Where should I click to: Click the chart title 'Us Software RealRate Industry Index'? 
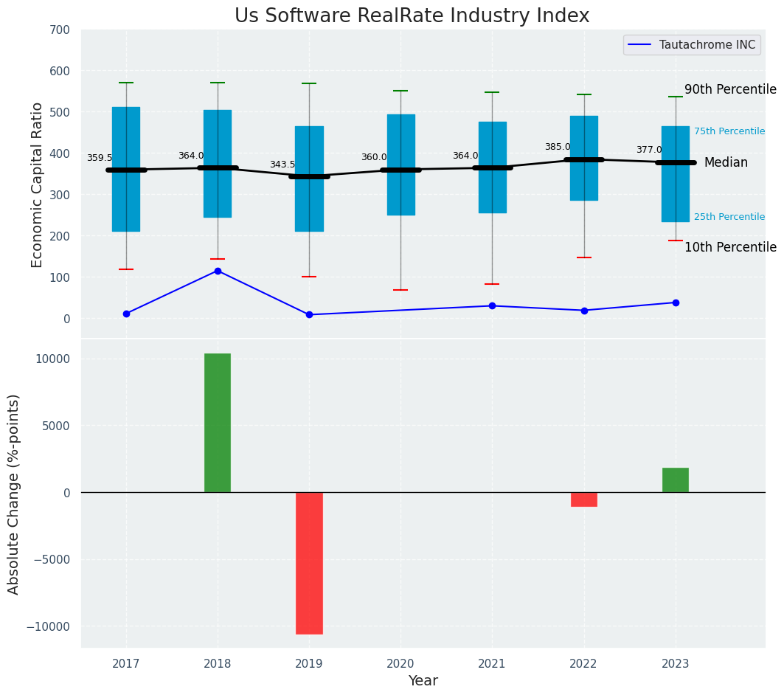412,16
